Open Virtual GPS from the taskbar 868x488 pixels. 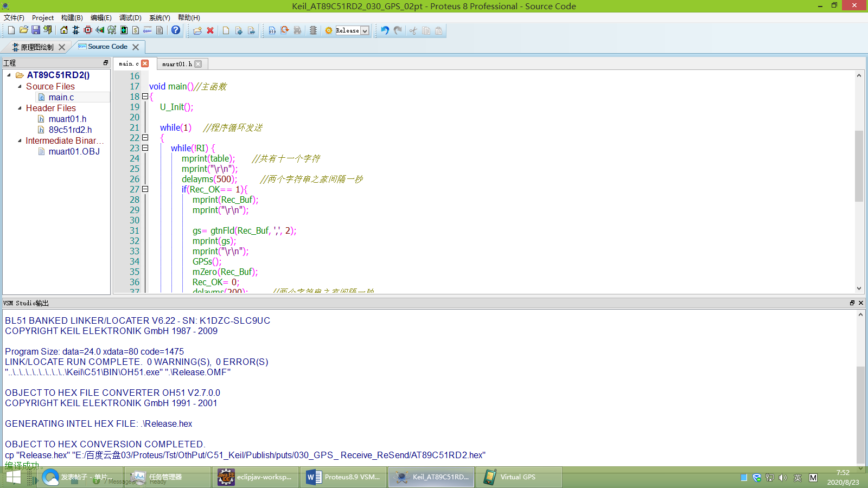click(519, 477)
